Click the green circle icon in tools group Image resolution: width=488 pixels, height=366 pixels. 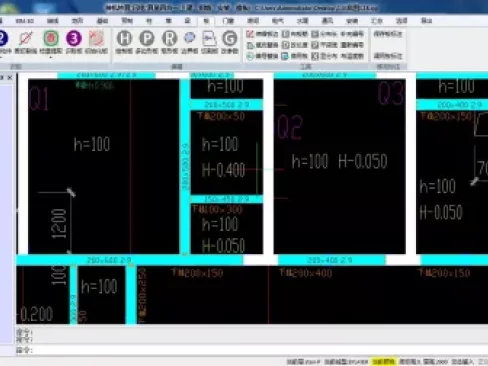click(250, 56)
